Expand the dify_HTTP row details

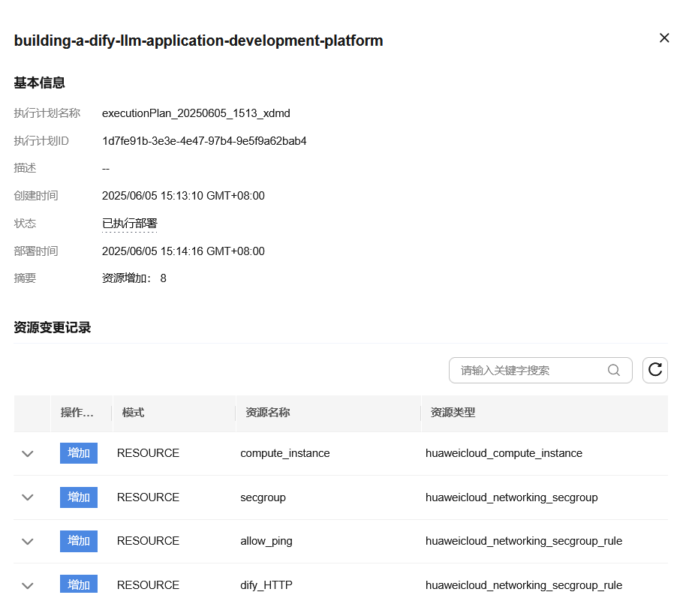click(x=28, y=586)
